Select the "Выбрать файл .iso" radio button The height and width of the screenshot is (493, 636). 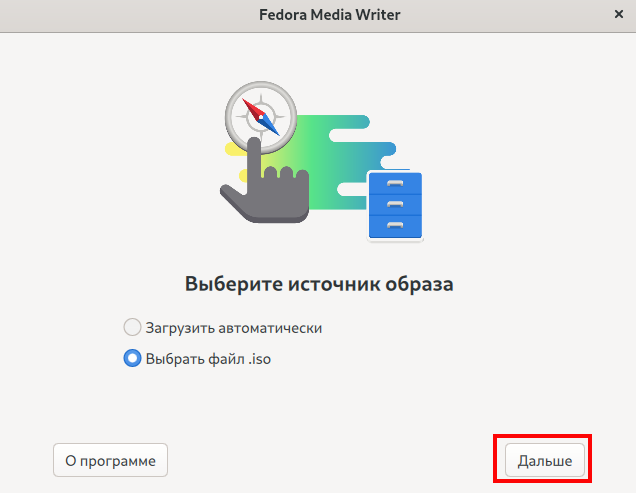(132, 358)
